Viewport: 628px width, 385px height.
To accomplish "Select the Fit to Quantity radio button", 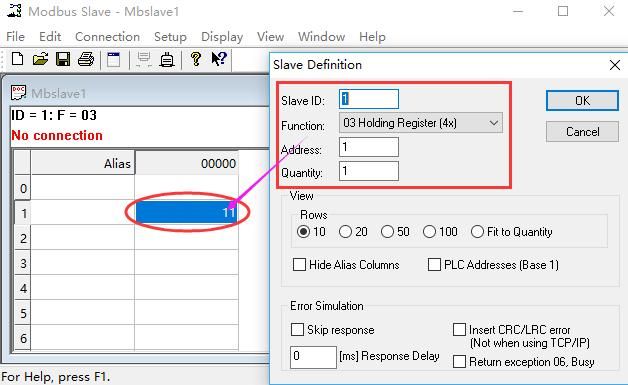I will pos(477,232).
